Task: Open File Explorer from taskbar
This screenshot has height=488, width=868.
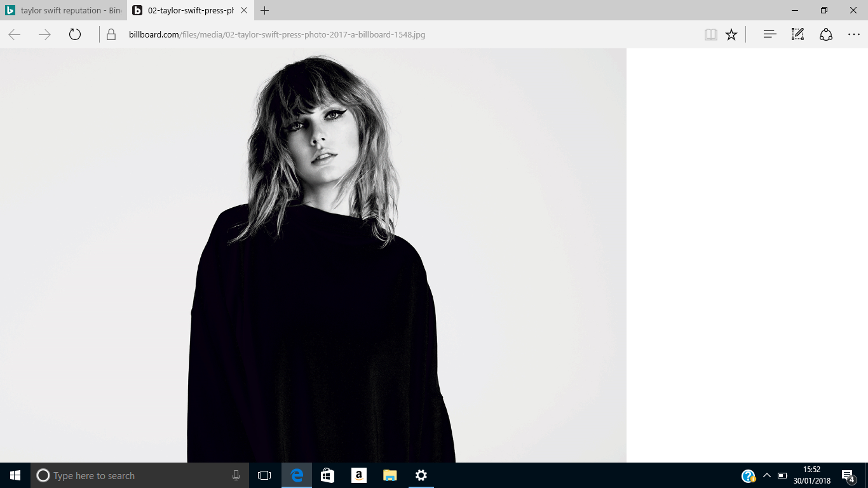Action: coord(390,475)
